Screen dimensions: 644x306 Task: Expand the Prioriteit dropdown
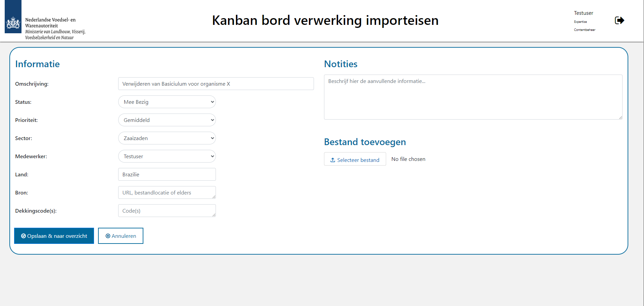click(167, 120)
